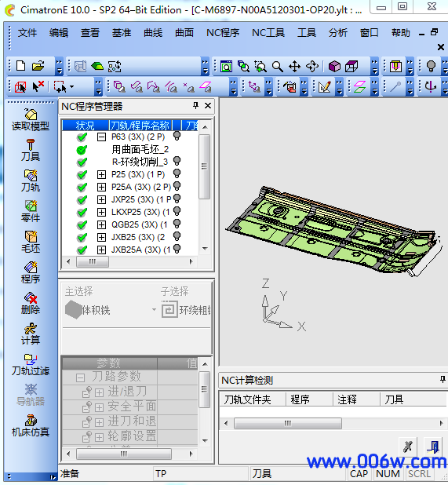Click the 毛坯 stock sidebar icon
Image resolution: width=448 pixels, height=485 pixels.
[x=31, y=237]
